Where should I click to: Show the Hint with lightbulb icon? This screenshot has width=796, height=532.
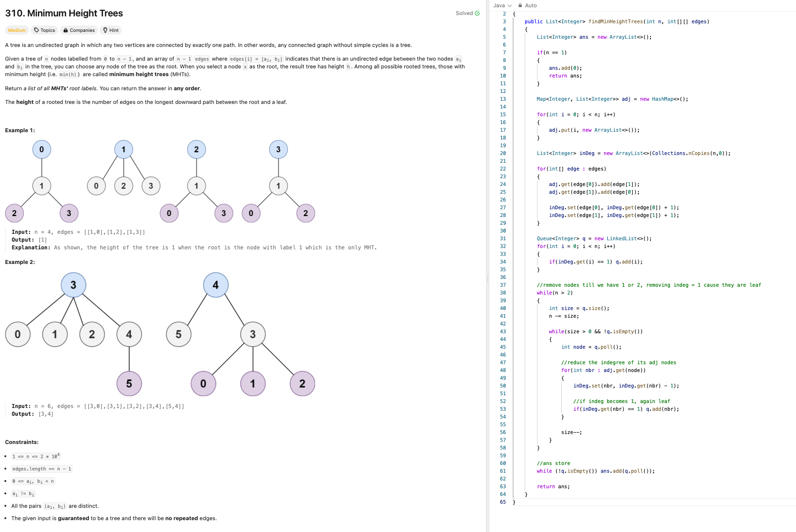tap(111, 31)
